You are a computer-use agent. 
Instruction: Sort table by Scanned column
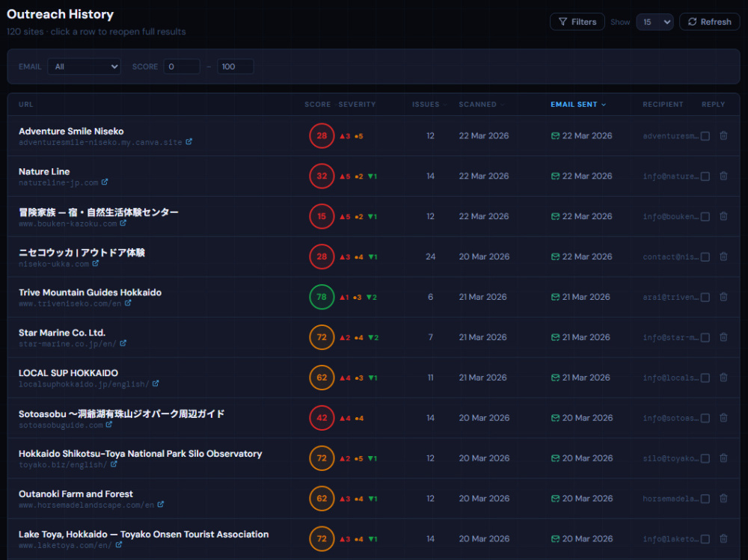(481, 104)
